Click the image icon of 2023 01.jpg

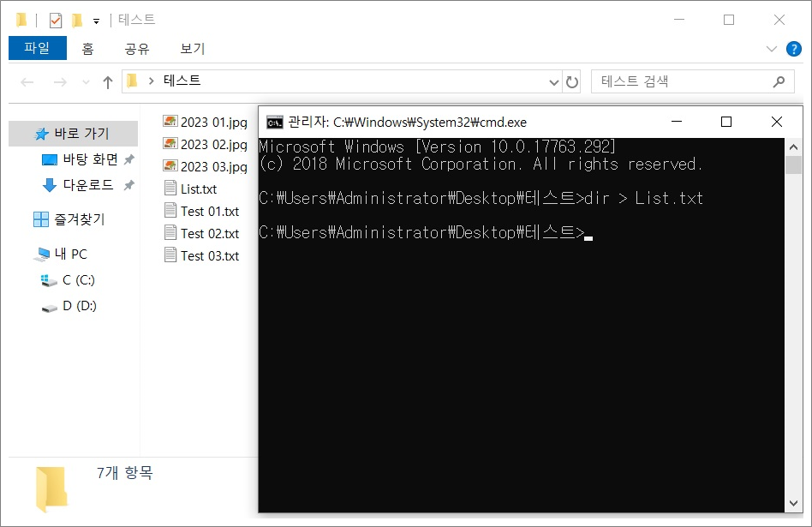point(170,122)
